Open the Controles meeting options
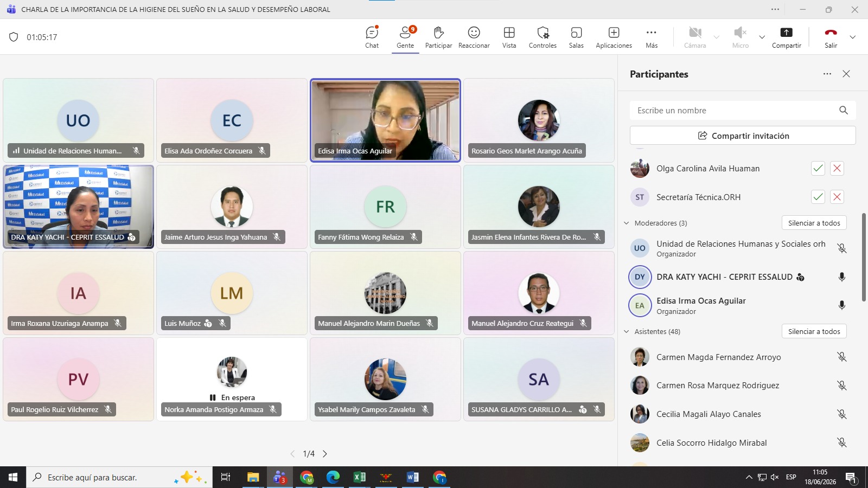 pyautogui.click(x=542, y=37)
